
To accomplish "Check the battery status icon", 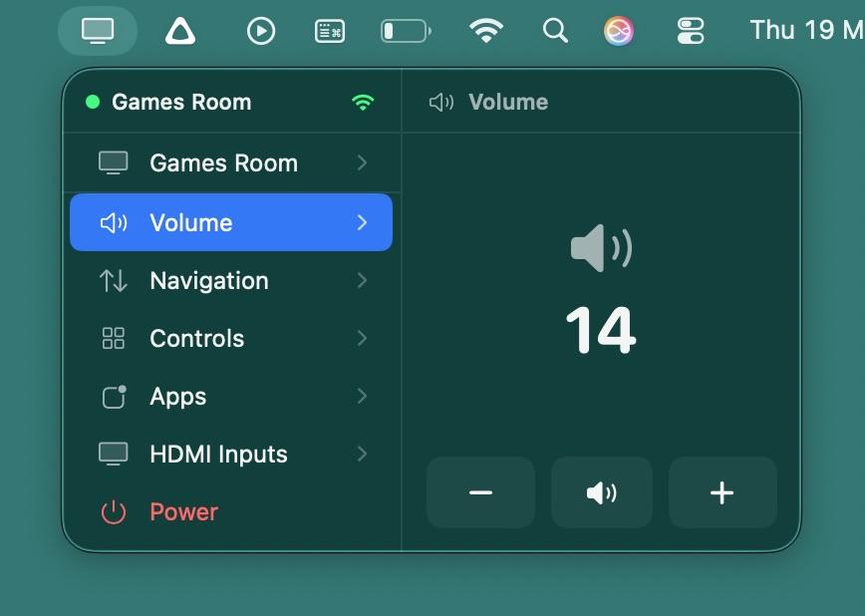I will [x=406, y=31].
